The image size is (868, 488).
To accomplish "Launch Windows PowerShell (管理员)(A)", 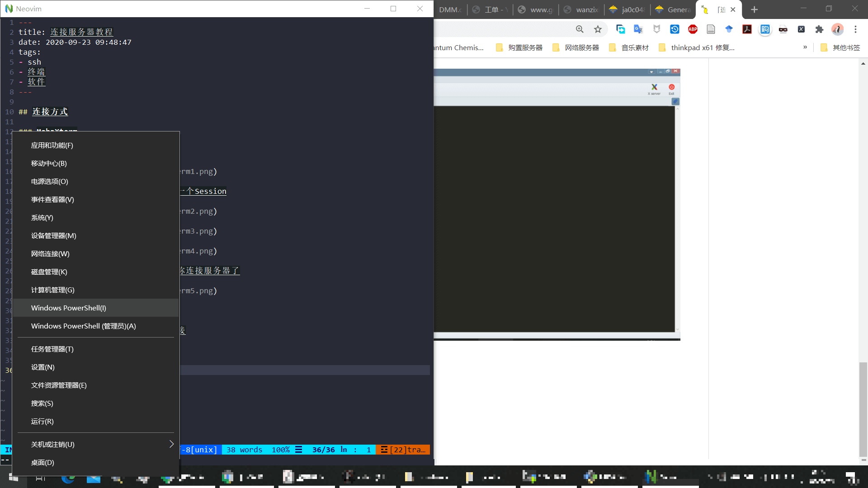I will pos(96,326).
